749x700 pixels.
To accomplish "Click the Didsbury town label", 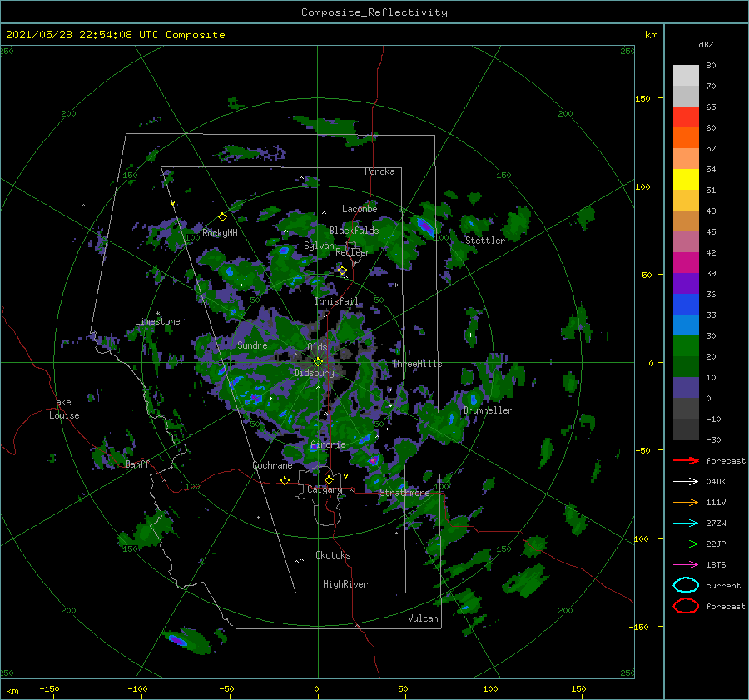I will (314, 373).
